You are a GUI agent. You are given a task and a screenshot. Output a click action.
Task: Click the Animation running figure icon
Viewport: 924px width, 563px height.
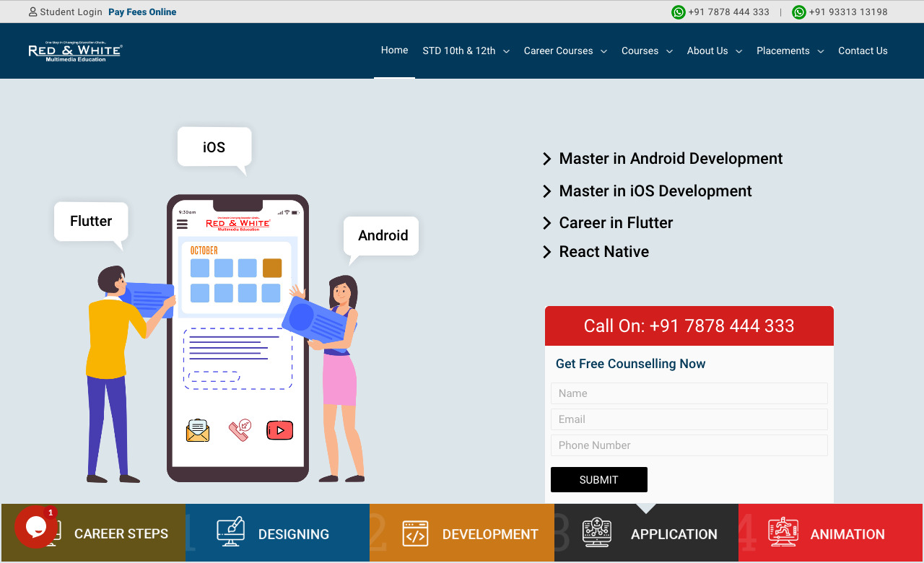(783, 533)
